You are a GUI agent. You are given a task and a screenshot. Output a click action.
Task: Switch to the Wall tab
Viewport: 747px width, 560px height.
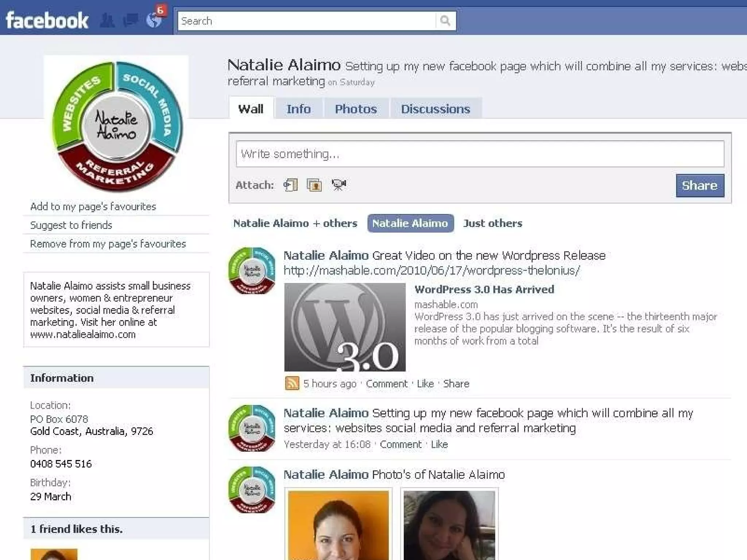click(x=251, y=108)
